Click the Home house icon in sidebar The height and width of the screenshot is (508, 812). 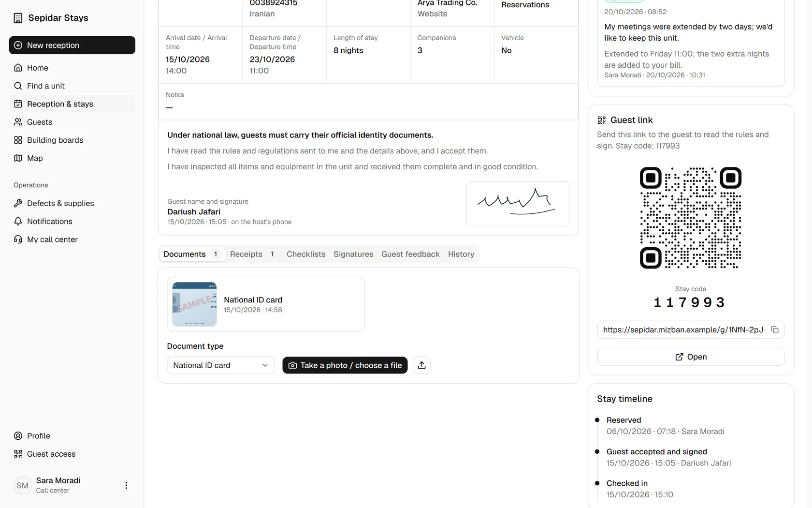point(18,68)
